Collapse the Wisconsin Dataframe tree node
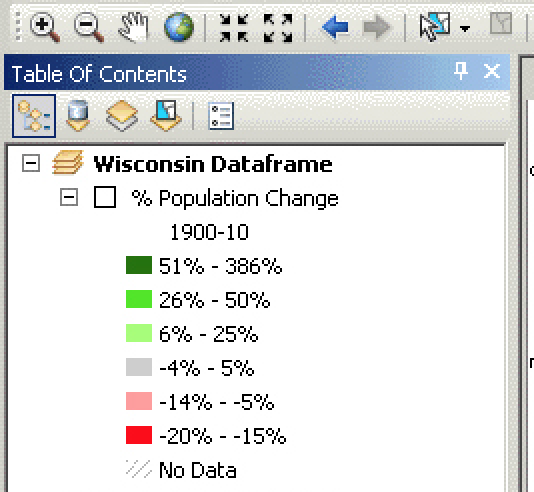Screen dimensions: 534x492 (31, 163)
